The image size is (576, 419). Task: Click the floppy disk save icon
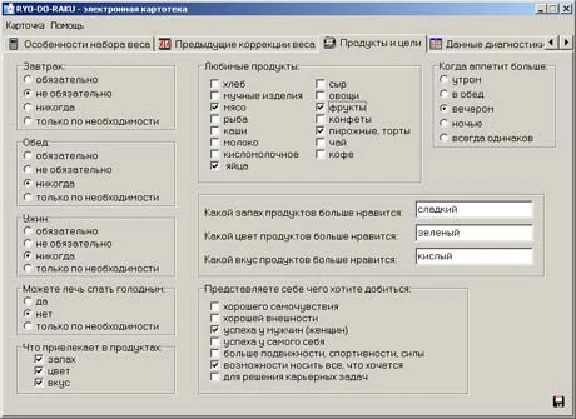[558, 401]
